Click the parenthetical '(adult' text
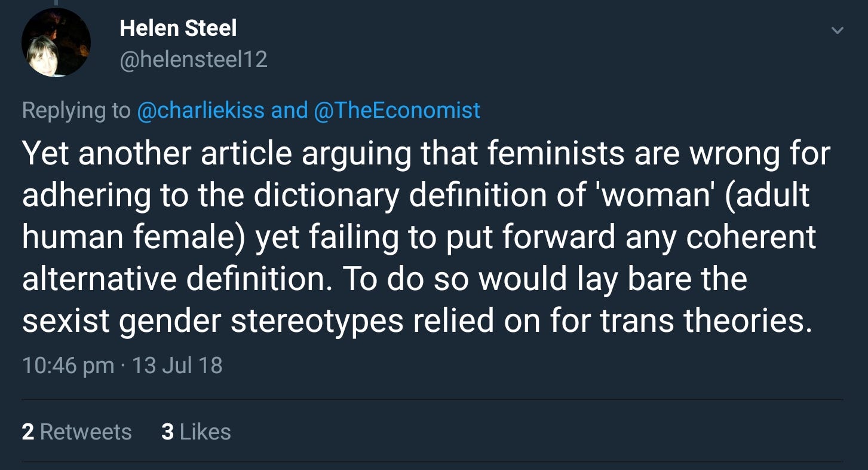The width and height of the screenshot is (868, 470). pyautogui.click(x=767, y=196)
